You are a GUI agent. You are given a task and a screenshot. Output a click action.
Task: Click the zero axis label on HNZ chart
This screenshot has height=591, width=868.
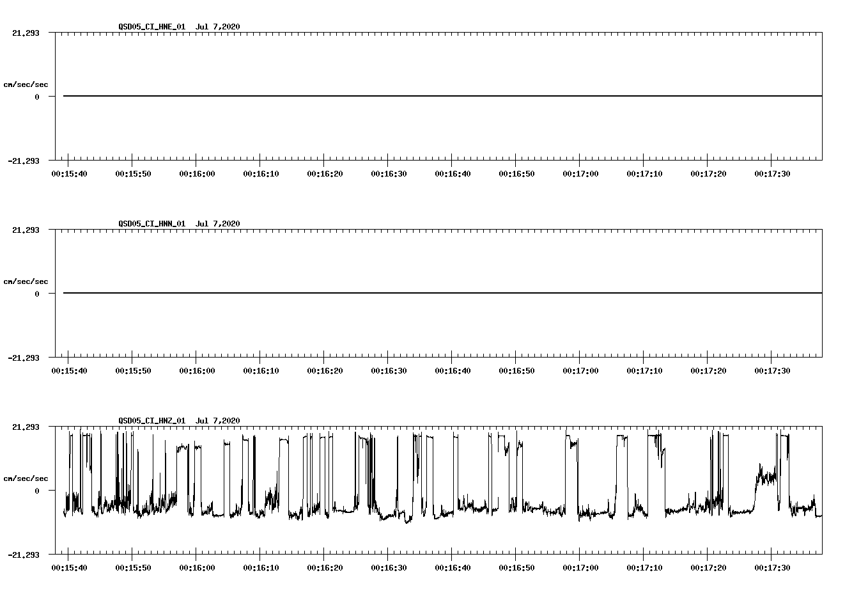pyautogui.click(x=37, y=491)
